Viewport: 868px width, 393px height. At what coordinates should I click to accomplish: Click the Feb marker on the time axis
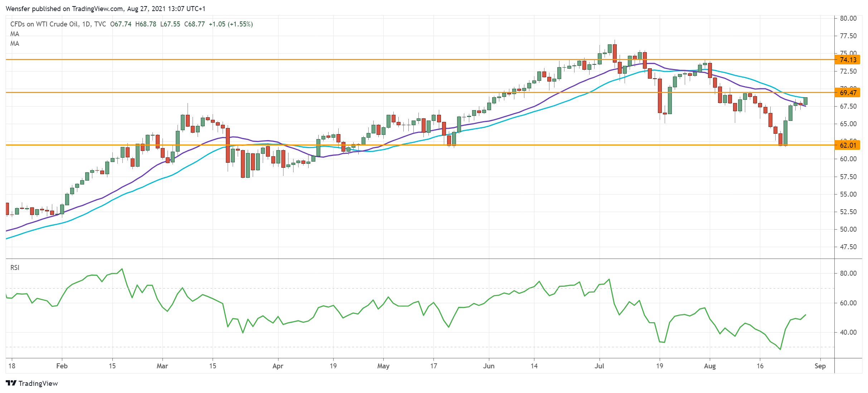pyautogui.click(x=62, y=366)
